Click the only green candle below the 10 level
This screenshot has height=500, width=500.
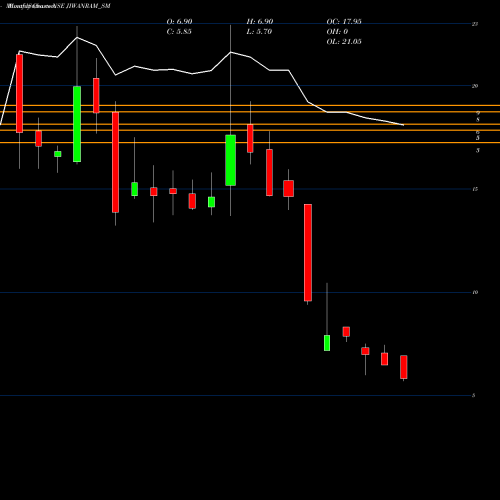click(x=327, y=343)
